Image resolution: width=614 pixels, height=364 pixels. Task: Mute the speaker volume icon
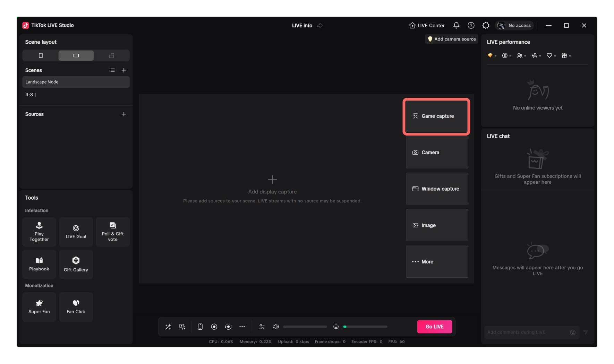pos(276,327)
